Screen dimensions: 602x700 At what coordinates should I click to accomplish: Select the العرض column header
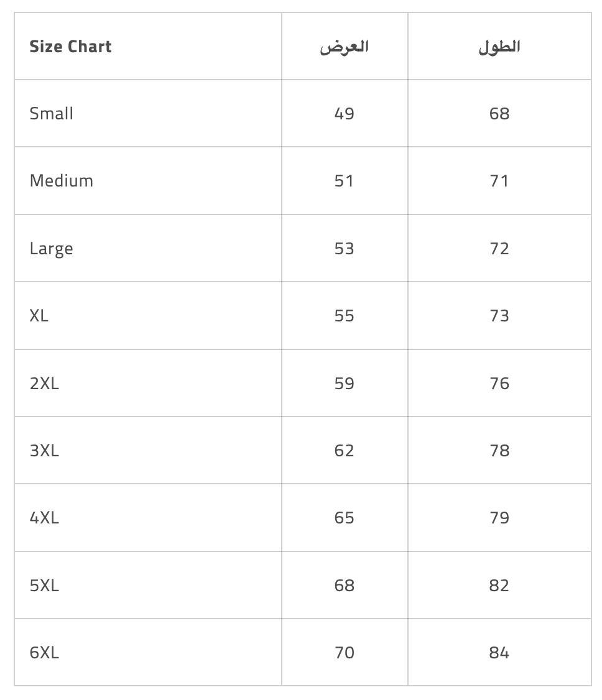pyautogui.click(x=344, y=47)
